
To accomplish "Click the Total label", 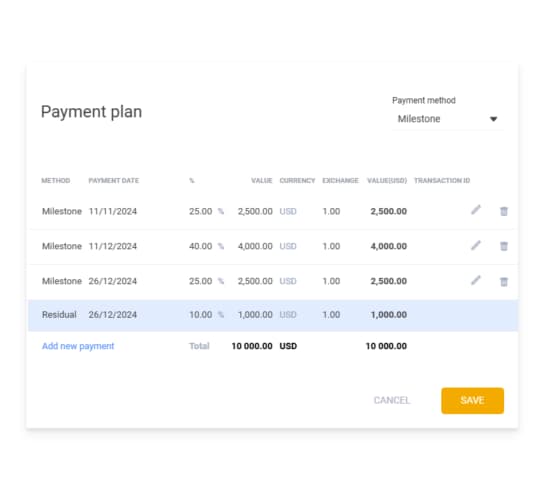I will 199,346.
